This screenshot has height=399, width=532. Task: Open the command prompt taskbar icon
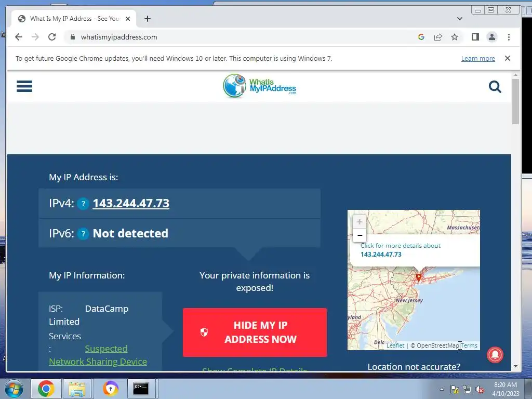[140, 389]
